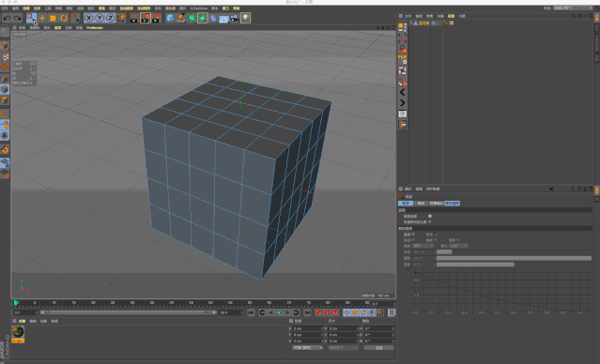Activate the Move tool
The width and height of the screenshot is (600, 364).
(42, 18)
